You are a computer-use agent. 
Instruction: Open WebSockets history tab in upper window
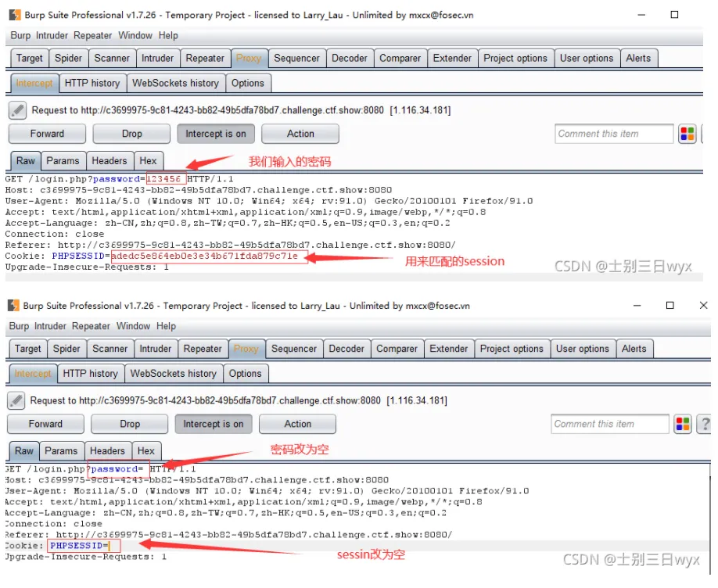175,83
